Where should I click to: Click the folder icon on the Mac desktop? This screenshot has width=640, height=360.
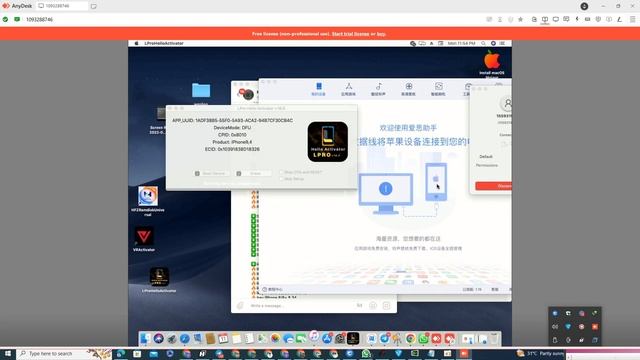201,90
